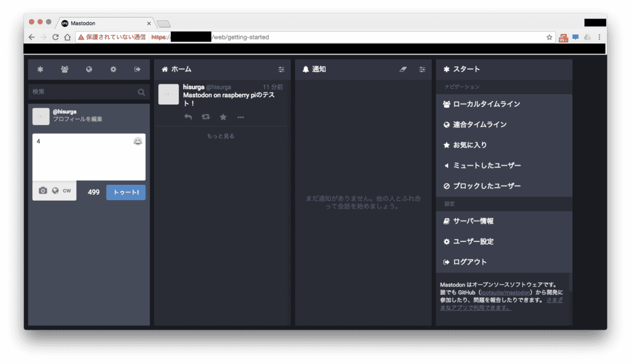631x364 pixels.
Task: Expand the ホーム column settings
Action: (282, 70)
